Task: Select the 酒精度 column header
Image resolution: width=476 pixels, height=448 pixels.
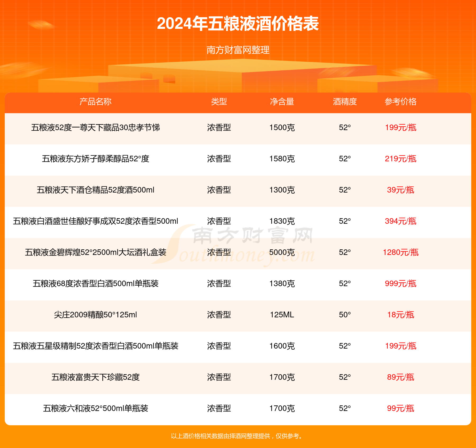Action: pyautogui.click(x=345, y=102)
